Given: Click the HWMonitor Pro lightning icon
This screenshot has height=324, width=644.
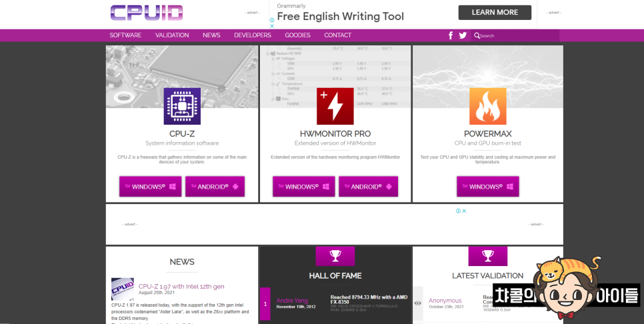Looking at the screenshot, I should click(x=335, y=106).
